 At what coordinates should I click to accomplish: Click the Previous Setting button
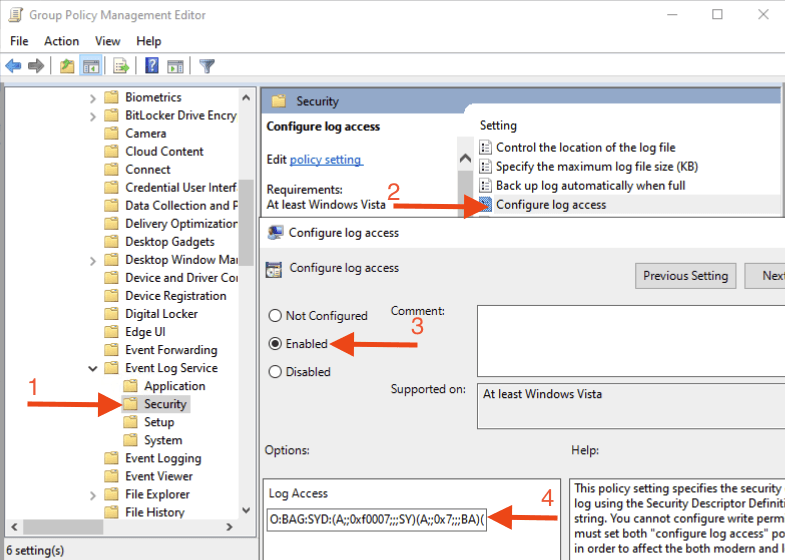tap(686, 276)
